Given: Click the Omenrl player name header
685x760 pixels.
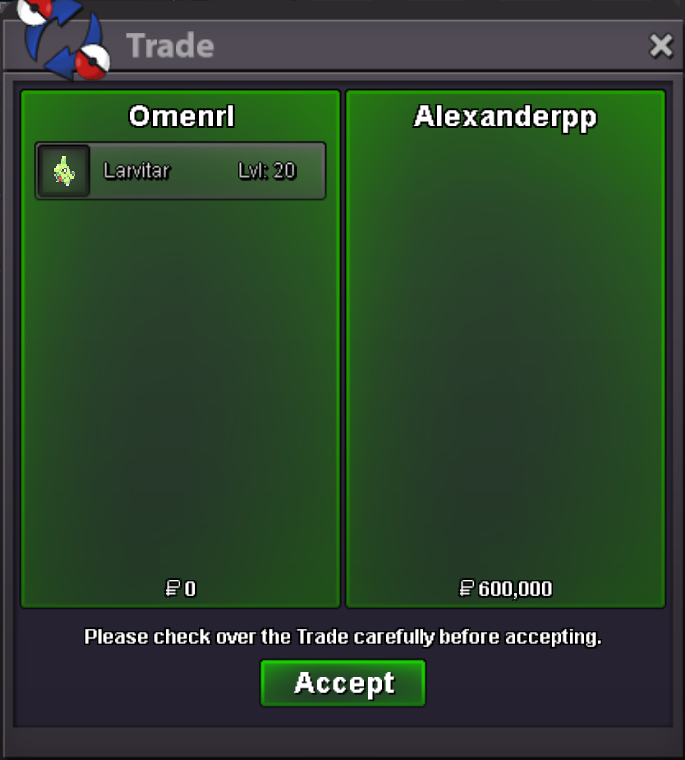Looking at the screenshot, I should [181, 116].
